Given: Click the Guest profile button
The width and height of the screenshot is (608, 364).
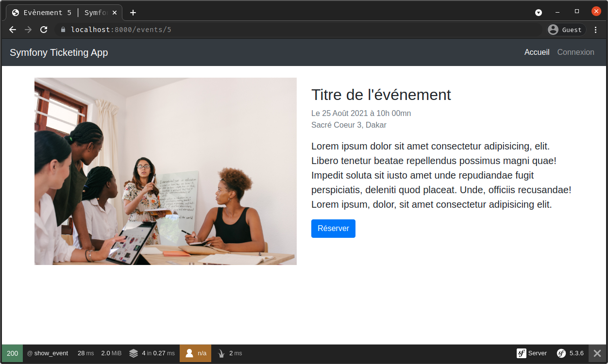Looking at the screenshot, I should (565, 30).
